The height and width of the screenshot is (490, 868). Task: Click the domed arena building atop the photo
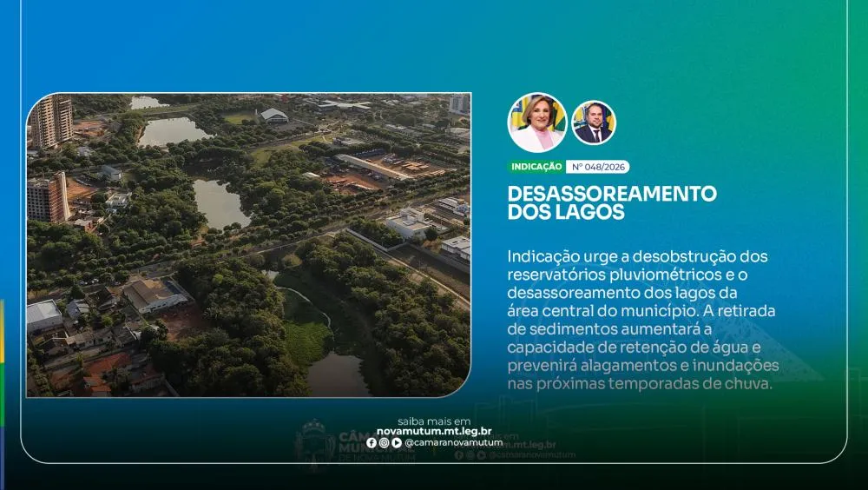273,115
